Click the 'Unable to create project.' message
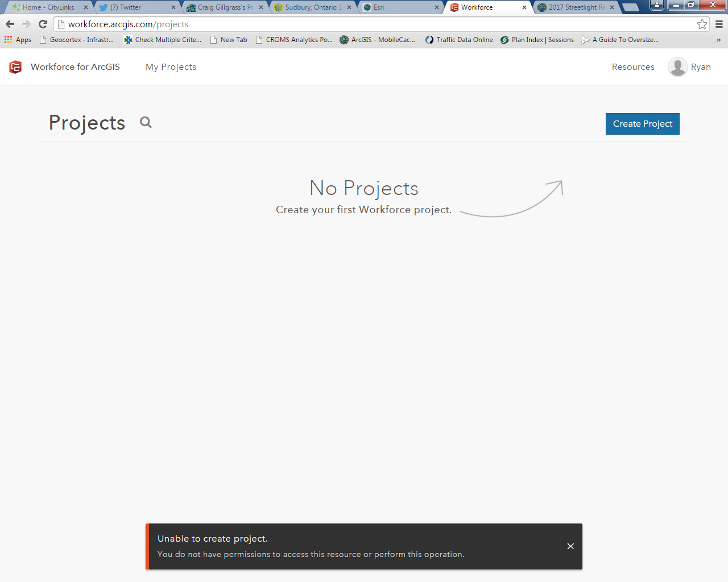Image resolution: width=728 pixels, height=582 pixels. (x=213, y=538)
